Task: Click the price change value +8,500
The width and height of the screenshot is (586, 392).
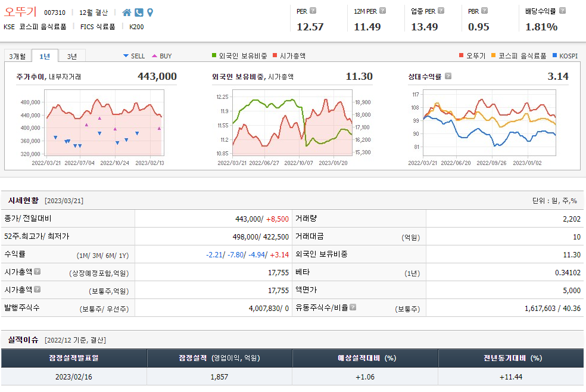Action: [x=278, y=219]
